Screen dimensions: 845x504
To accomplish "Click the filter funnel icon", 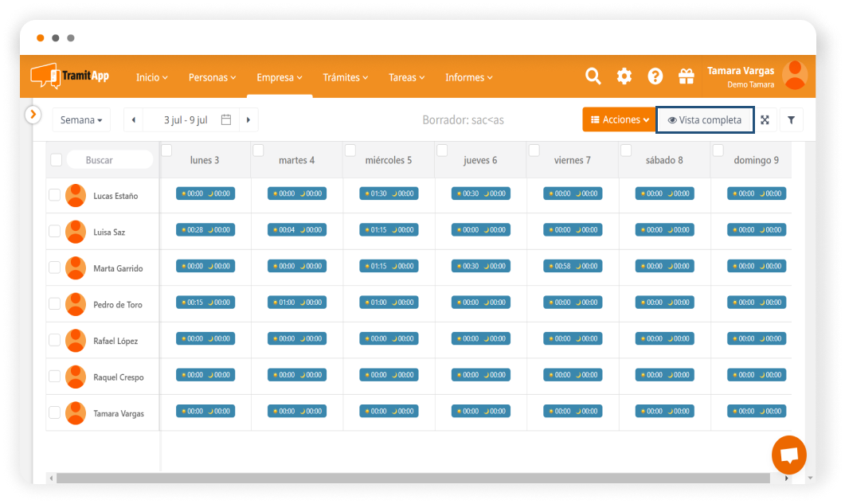I will [791, 120].
